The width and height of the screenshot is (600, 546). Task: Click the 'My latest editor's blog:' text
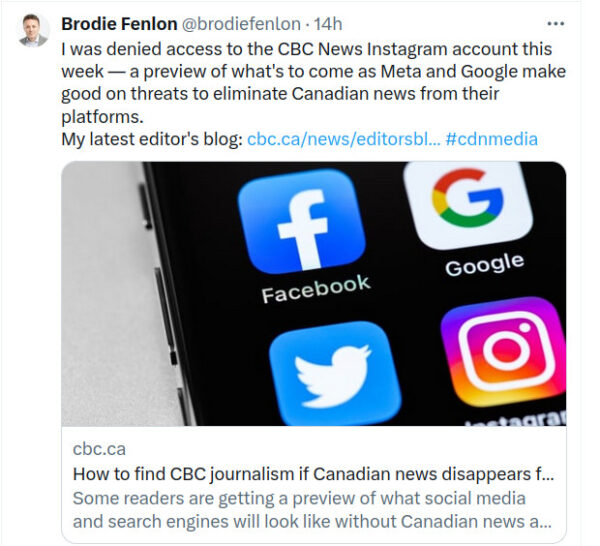click(152, 139)
